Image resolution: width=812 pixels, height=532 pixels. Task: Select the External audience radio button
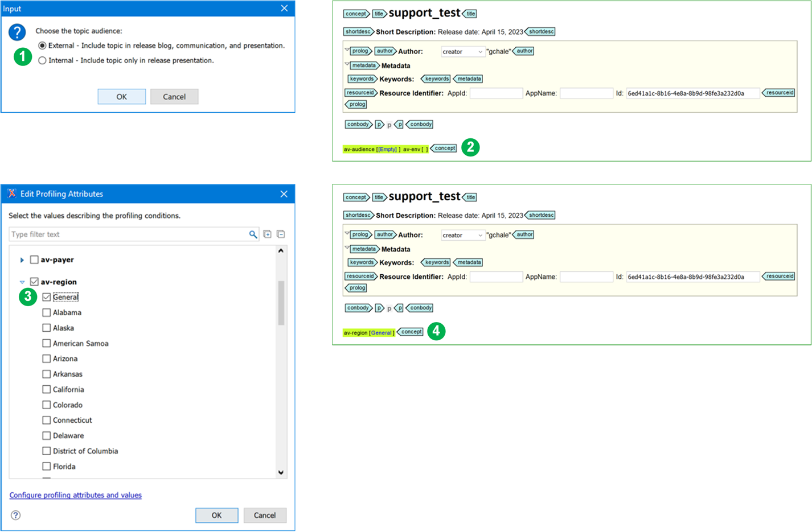point(42,46)
